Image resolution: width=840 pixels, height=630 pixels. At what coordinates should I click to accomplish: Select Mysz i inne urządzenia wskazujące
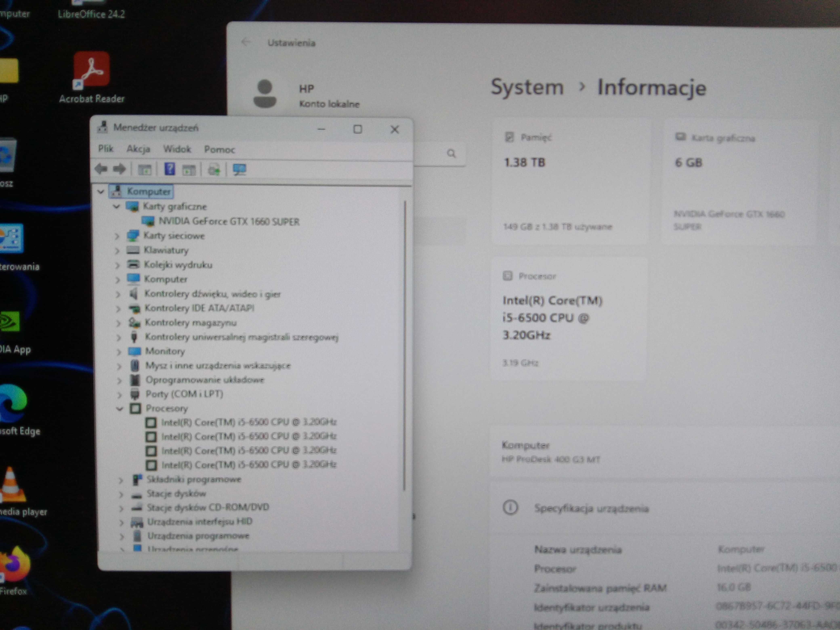click(218, 365)
